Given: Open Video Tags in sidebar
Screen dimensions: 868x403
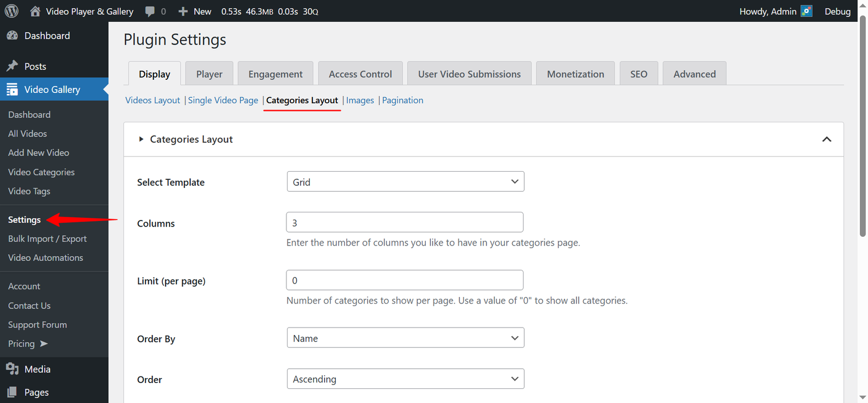Looking at the screenshot, I should point(29,191).
